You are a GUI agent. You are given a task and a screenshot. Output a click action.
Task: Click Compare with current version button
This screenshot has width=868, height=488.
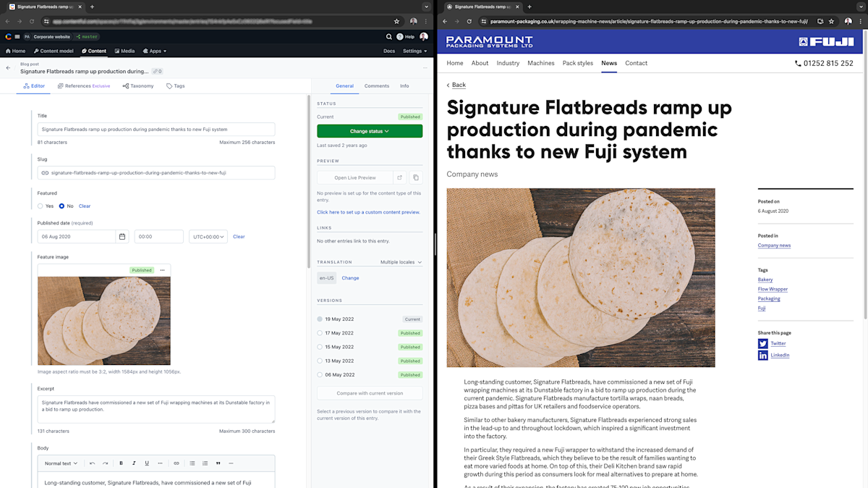click(370, 393)
